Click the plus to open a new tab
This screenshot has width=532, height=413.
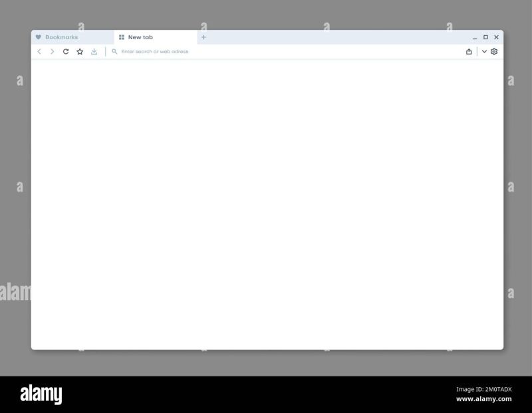pyautogui.click(x=203, y=37)
